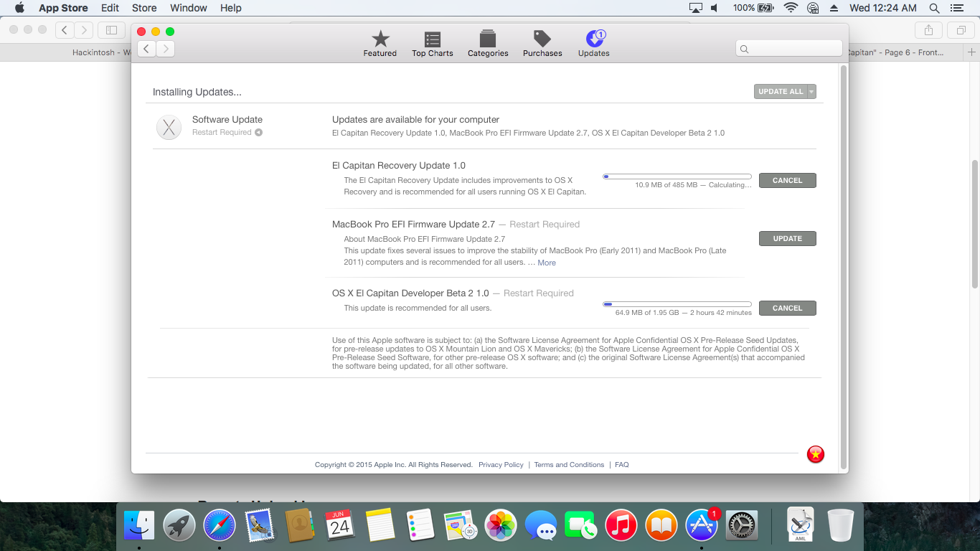The width and height of the screenshot is (980, 551).
Task: Cancel the Developer Beta 2 download
Action: coord(787,309)
